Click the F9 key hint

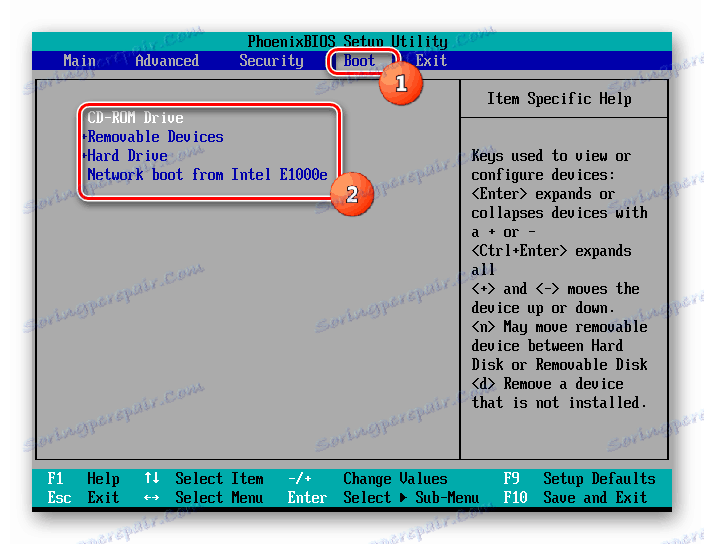[x=511, y=478]
